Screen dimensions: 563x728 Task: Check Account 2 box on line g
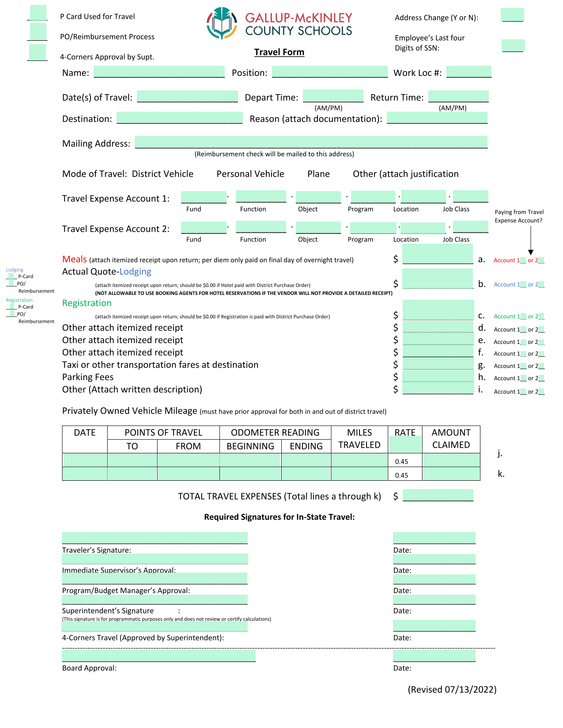pyautogui.click(x=541, y=366)
